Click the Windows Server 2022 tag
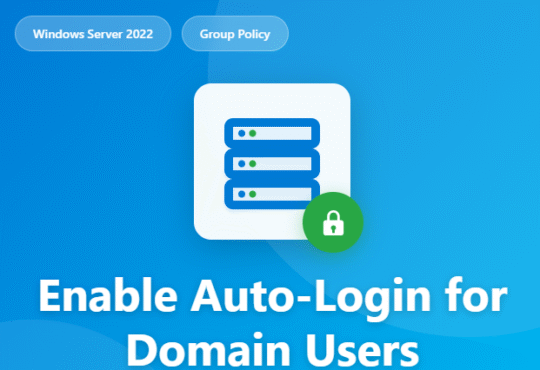The image size is (540, 370). tap(93, 34)
